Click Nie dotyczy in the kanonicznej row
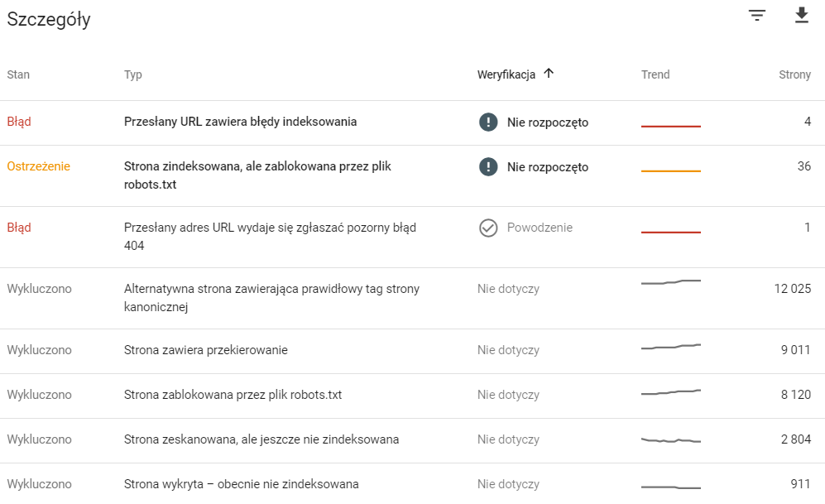Image resolution: width=825 pixels, height=504 pixels. pyautogui.click(x=508, y=290)
